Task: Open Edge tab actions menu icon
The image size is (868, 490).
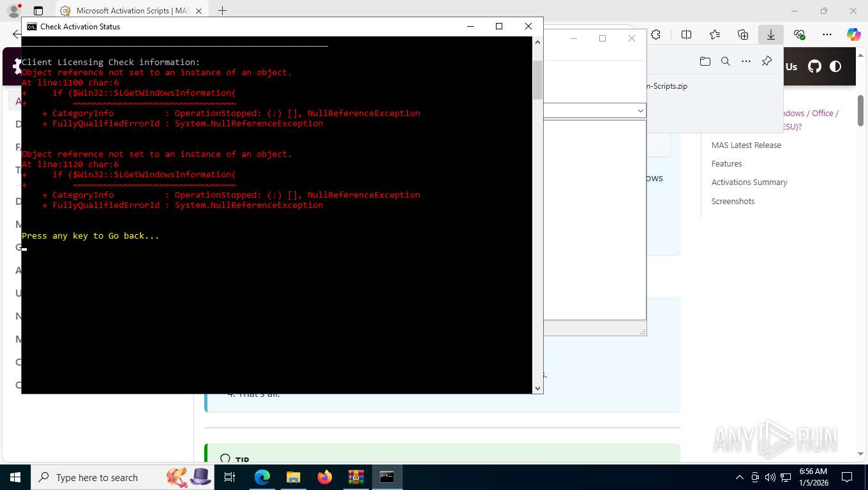Action: pyautogui.click(x=38, y=11)
